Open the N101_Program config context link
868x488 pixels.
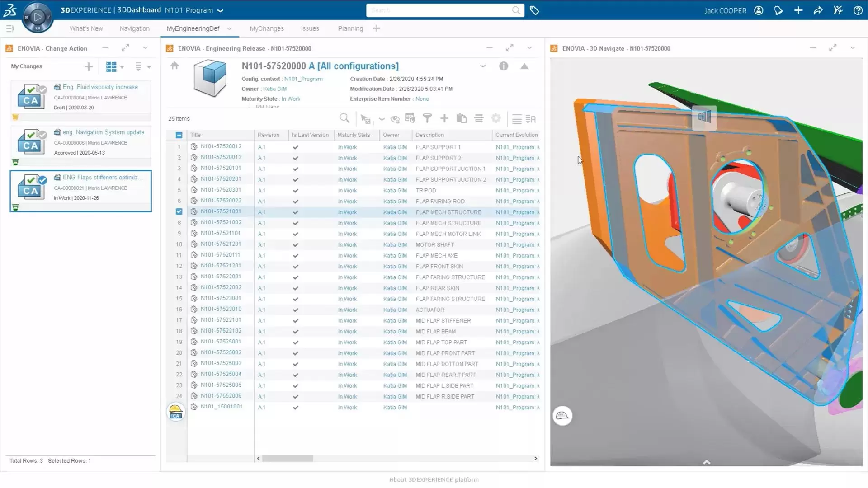coord(303,79)
